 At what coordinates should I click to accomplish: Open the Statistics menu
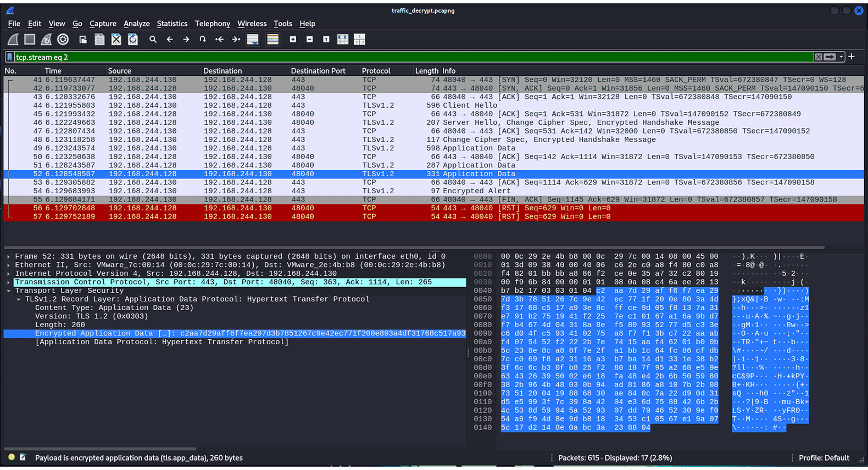coord(172,23)
